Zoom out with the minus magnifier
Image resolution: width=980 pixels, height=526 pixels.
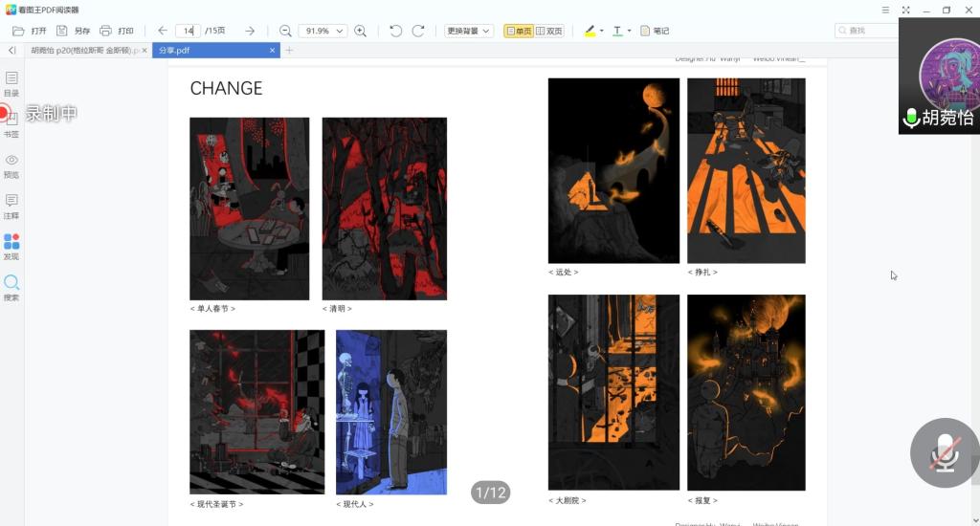click(285, 31)
